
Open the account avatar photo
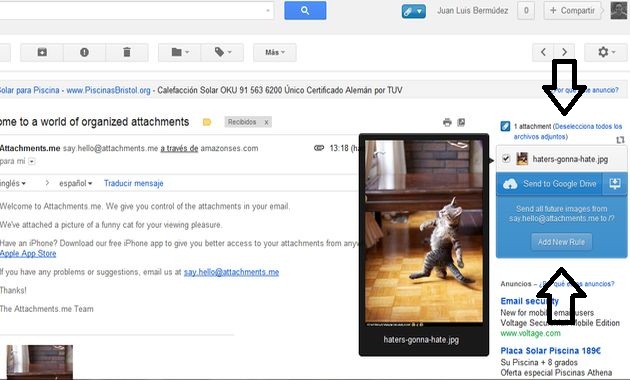pyautogui.click(x=619, y=10)
